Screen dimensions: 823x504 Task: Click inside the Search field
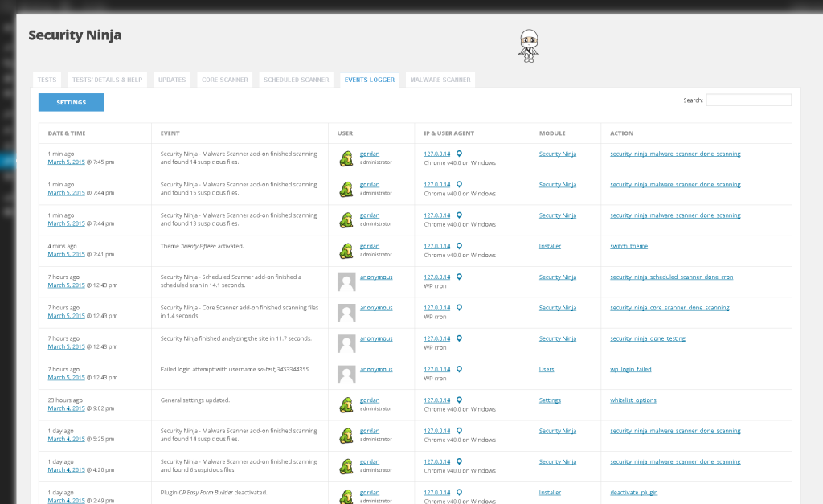pyautogui.click(x=748, y=100)
